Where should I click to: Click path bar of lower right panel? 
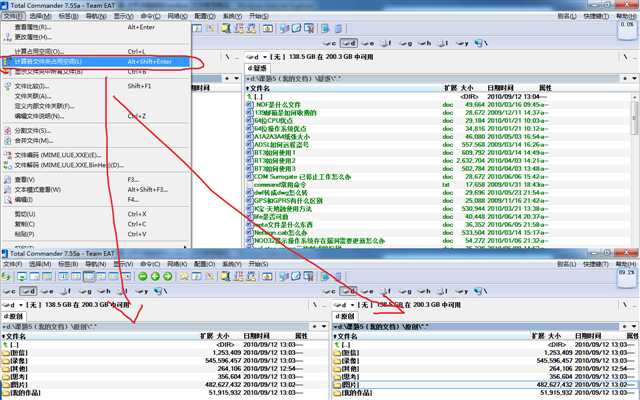click(x=476, y=327)
